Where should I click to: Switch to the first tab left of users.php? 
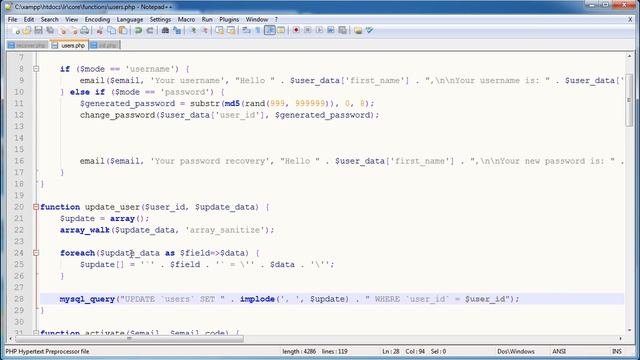(x=27, y=45)
